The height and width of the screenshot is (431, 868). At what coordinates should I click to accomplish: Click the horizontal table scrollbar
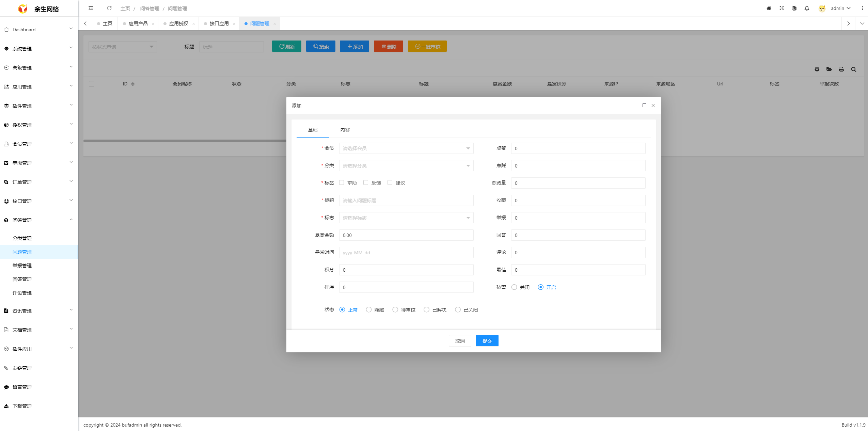coord(184,140)
